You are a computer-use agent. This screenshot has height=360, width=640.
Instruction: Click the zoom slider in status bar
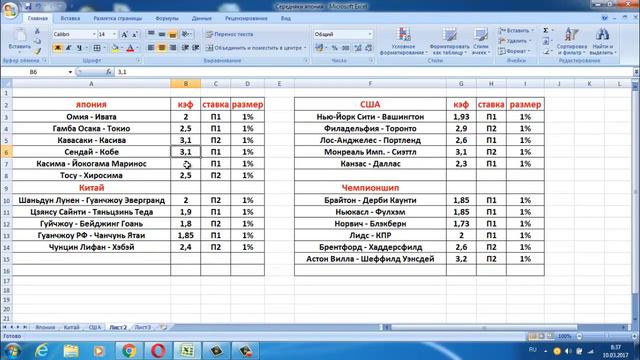(606, 336)
